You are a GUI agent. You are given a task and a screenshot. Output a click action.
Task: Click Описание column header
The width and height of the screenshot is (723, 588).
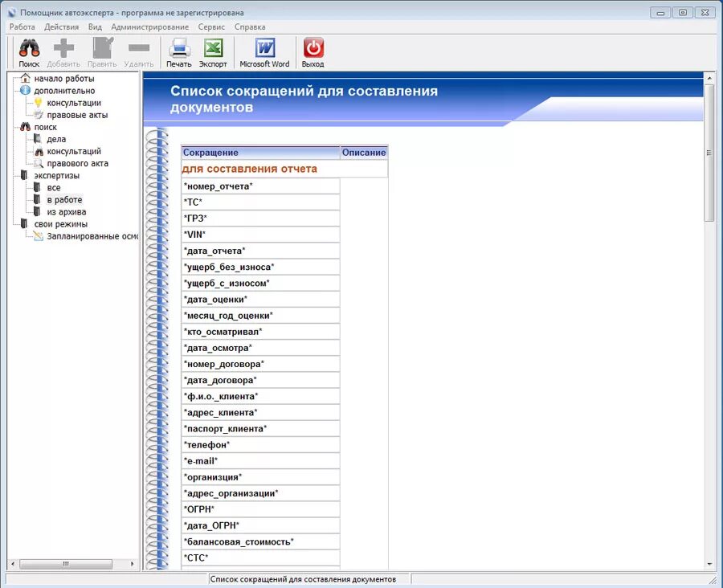[x=364, y=152]
